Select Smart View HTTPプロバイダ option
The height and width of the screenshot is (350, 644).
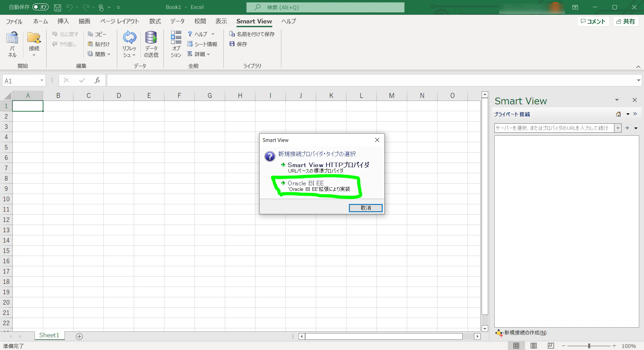[x=325, y=167]
